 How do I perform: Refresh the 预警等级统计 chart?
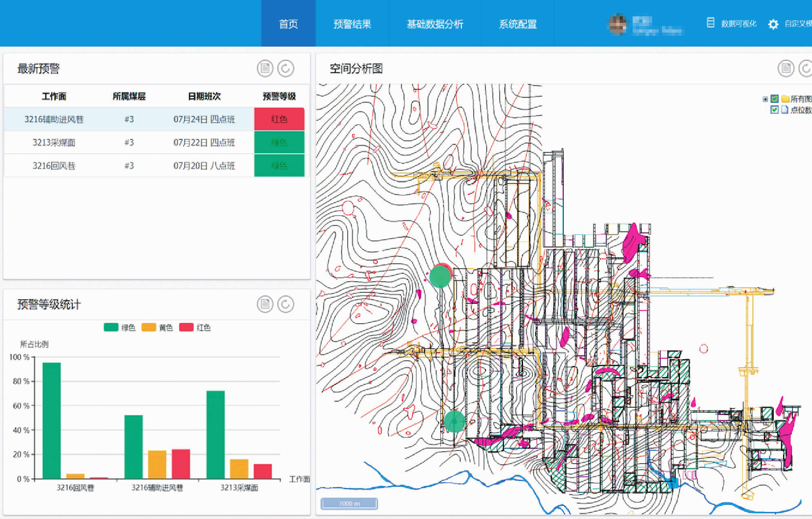[x=286, y=304]
